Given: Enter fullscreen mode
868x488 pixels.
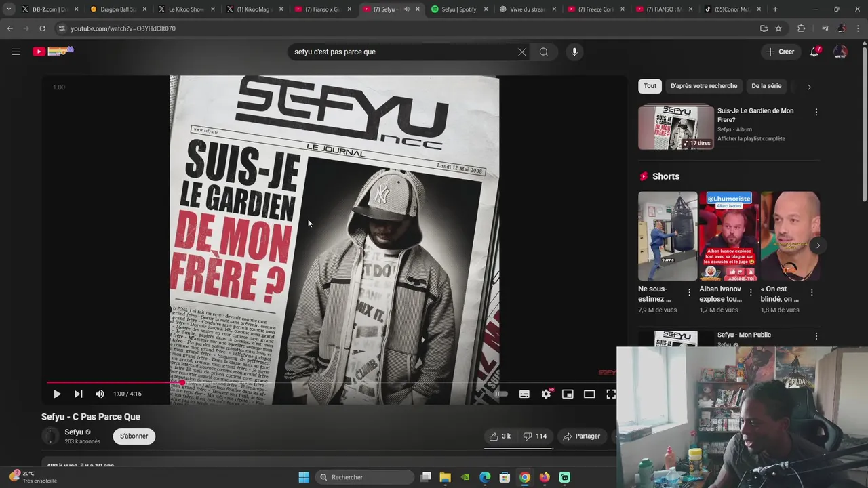Looking at the screenshot, I should click(611, 394).
